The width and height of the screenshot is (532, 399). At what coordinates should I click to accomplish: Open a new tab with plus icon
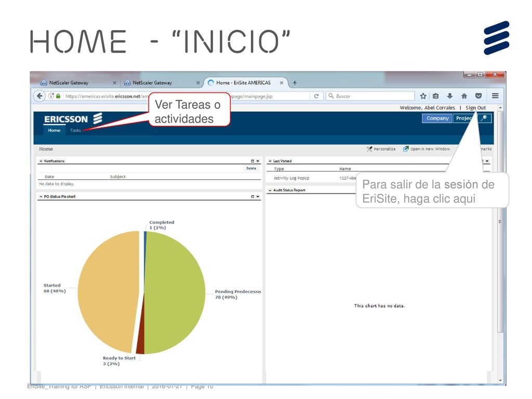(295, 83)
